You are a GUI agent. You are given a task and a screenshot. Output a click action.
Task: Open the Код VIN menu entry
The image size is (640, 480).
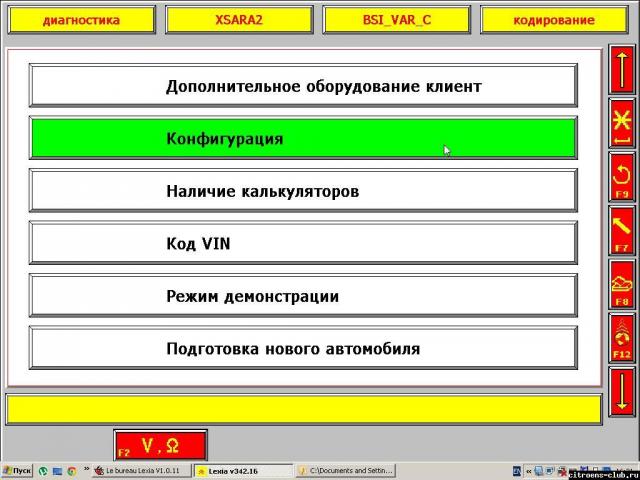click(x=303, y=243)
